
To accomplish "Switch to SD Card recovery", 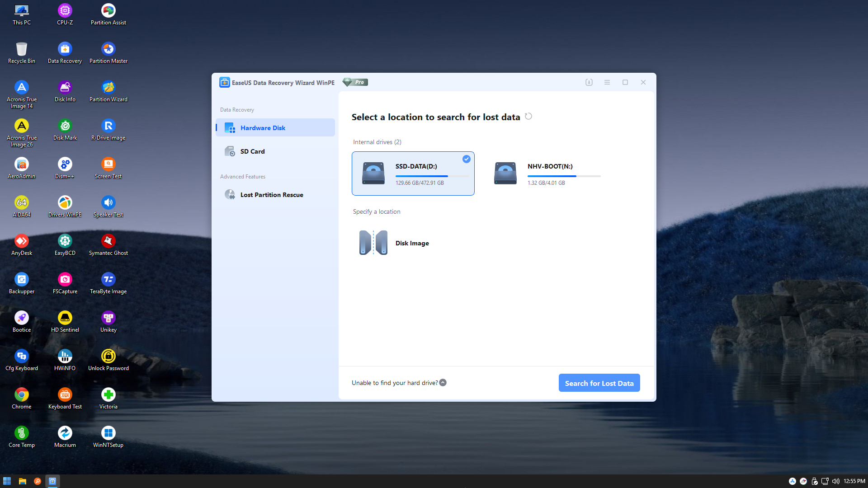I will [x=275, y=151].
